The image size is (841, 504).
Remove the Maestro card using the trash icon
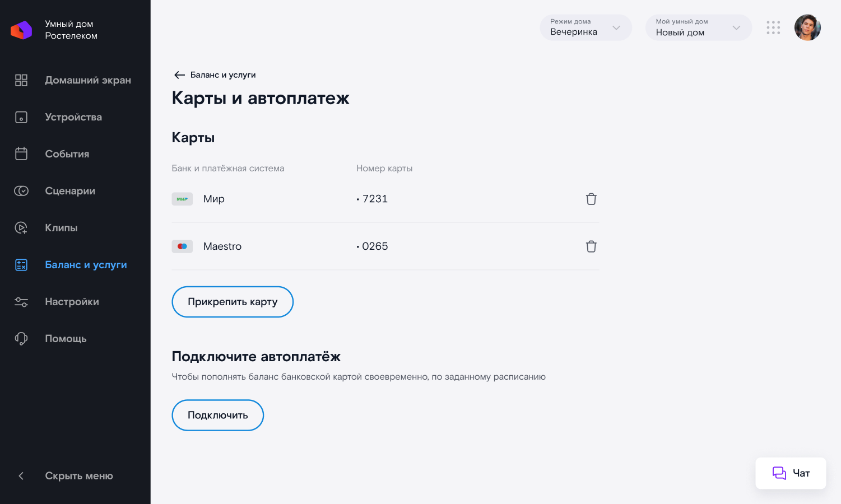click(x=591, y=246)
